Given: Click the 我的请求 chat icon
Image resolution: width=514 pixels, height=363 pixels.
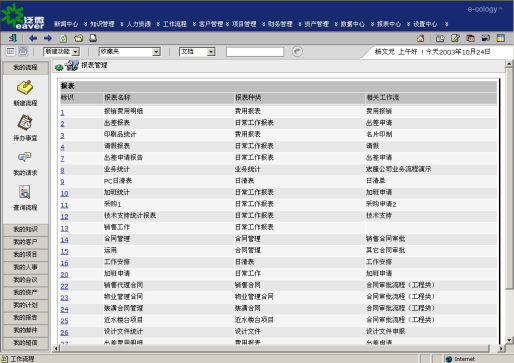Looking at the screenshot, I should coord(25,157).
